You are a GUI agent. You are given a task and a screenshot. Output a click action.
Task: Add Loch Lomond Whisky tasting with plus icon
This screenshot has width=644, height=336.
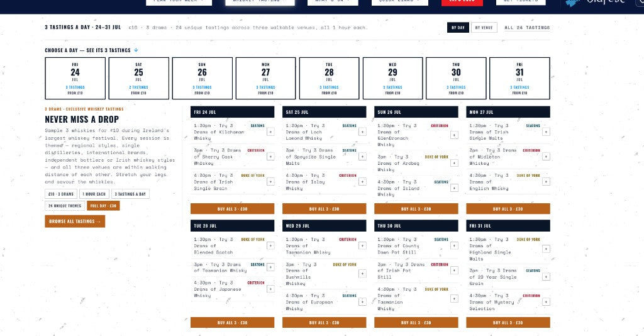(362, 132)
